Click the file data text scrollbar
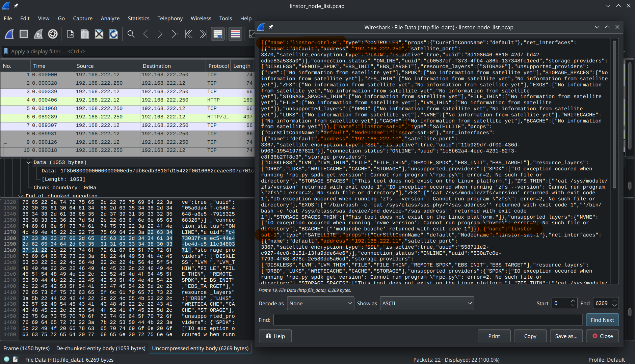This screenshot has height=364, width=635. (x=614, y=115)
